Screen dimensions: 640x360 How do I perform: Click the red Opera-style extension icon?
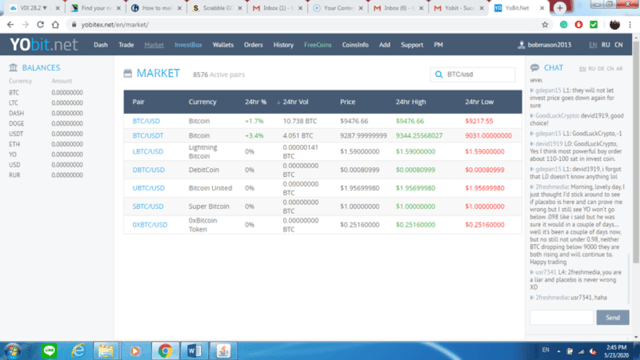pos(579,24)
